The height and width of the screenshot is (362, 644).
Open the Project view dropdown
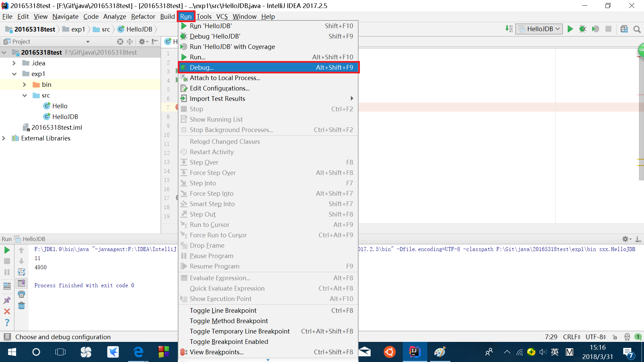pos(88,42)
